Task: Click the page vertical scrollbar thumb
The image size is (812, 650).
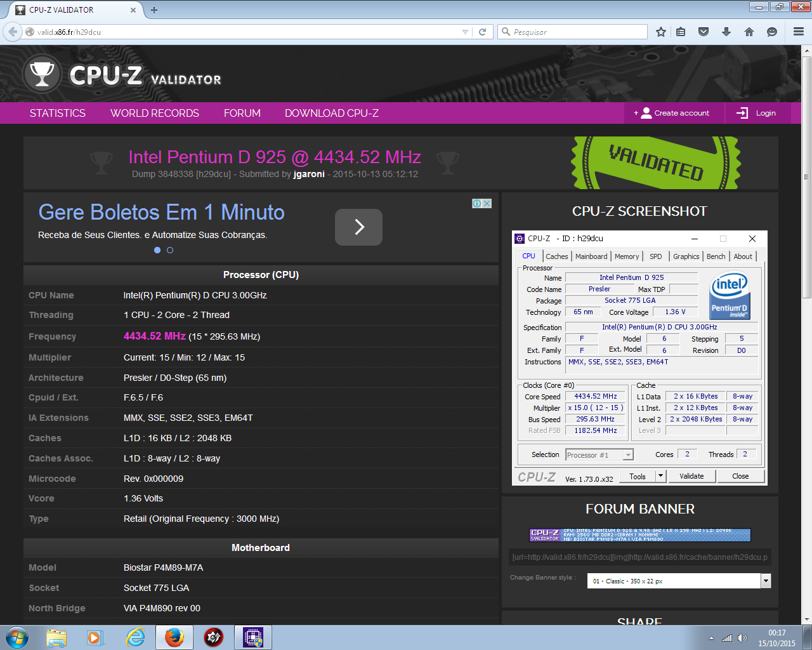Action: tap(807, 177)
